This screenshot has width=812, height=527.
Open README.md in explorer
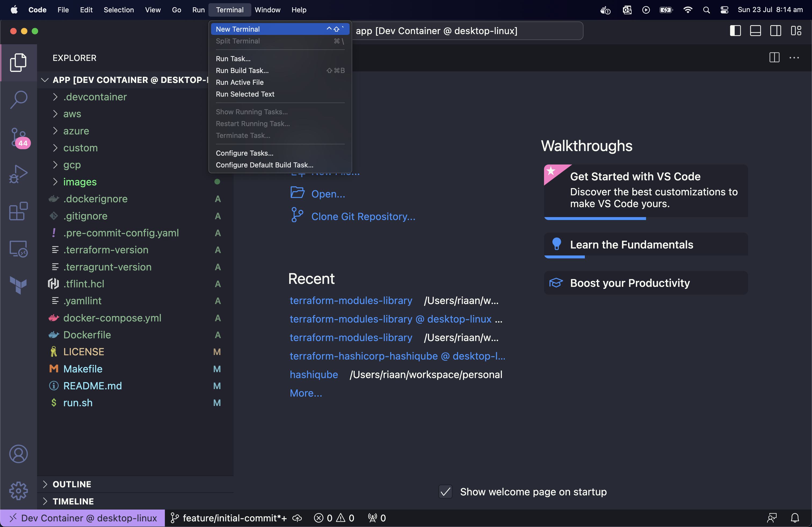[92, 386]
